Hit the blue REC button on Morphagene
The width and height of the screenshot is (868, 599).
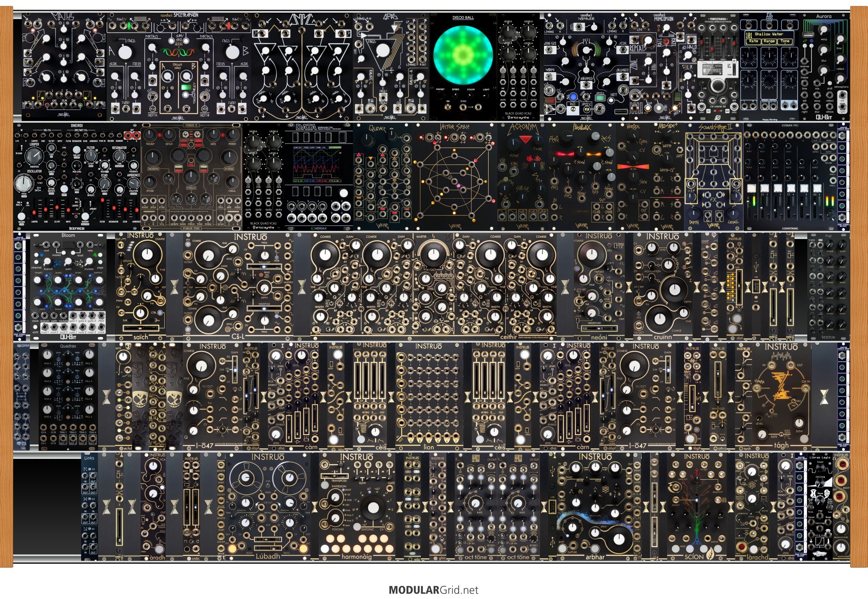click(x=573, y=97)
